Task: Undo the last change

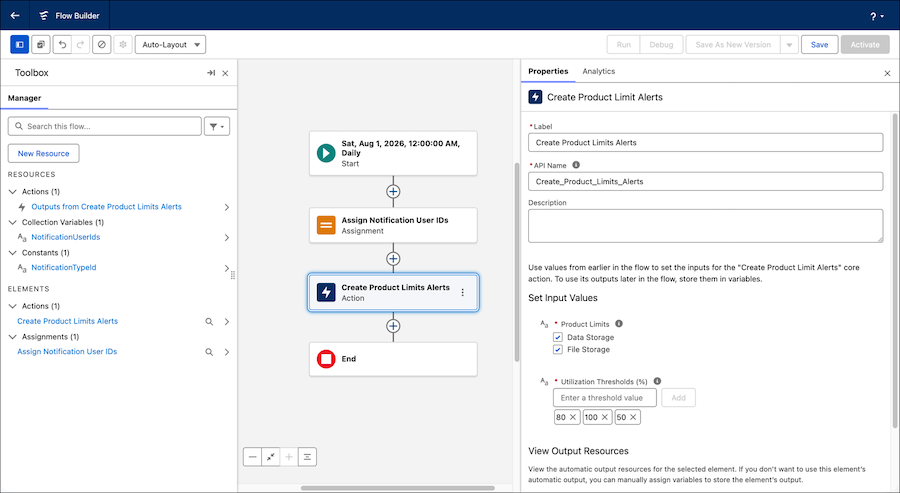Action: click(x=62, y=44)
